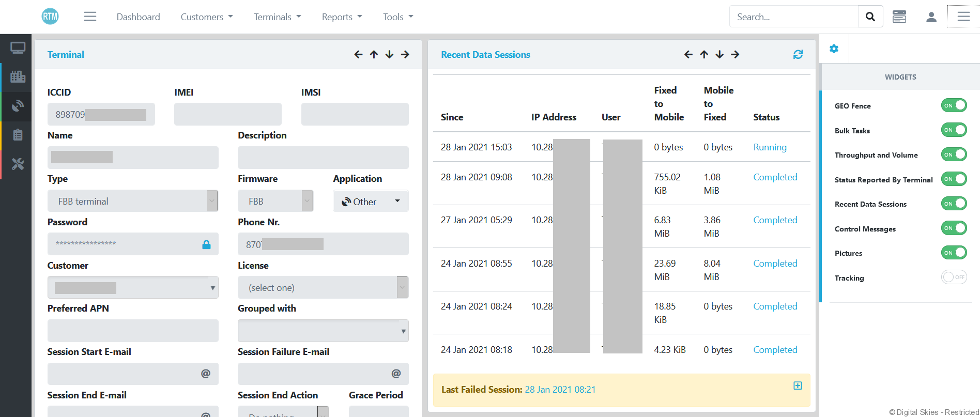Click the Running status link
This screenshot has height=417, width=980.
click(x=770, y=147)
